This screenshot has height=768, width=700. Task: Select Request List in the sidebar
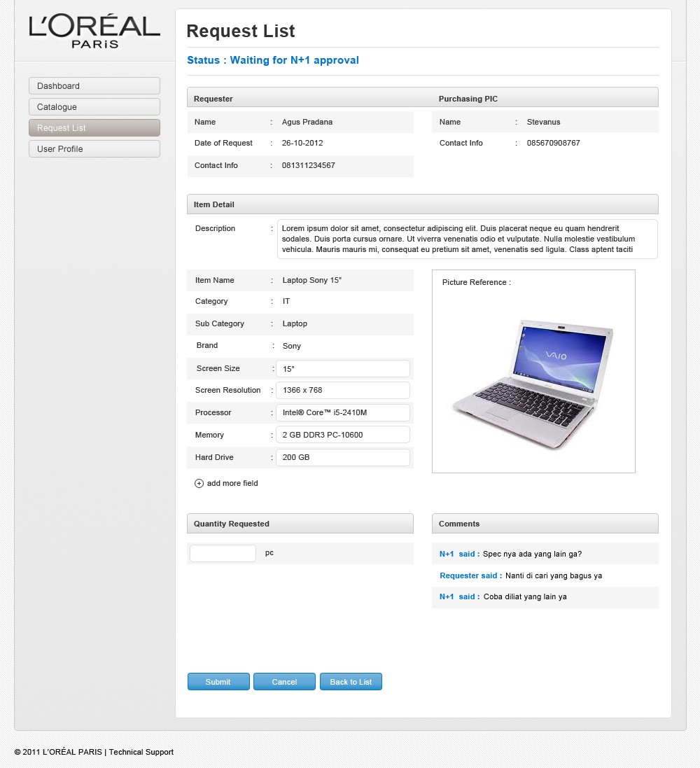94,128
